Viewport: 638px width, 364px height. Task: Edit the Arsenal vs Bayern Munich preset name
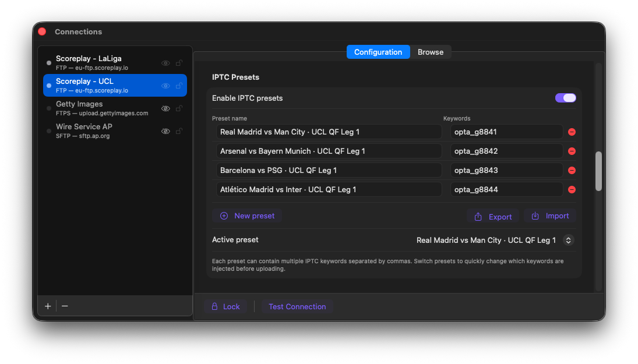click(329, 151)
